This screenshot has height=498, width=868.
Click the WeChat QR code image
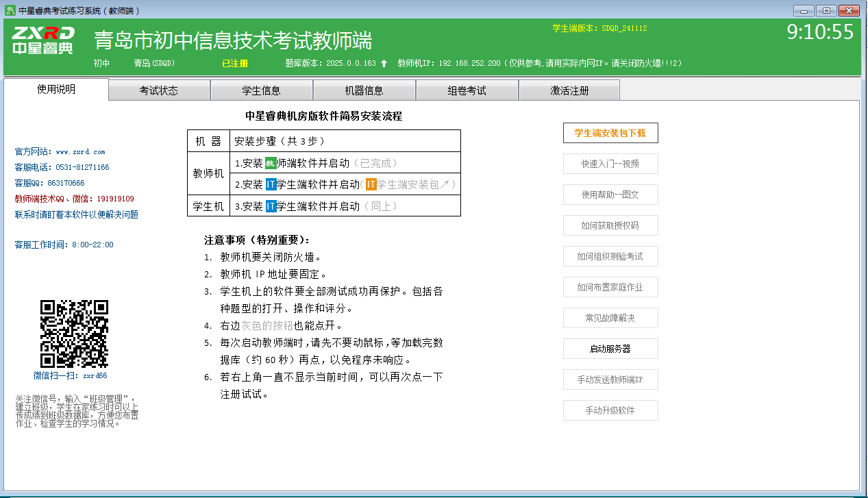[74, 334]
